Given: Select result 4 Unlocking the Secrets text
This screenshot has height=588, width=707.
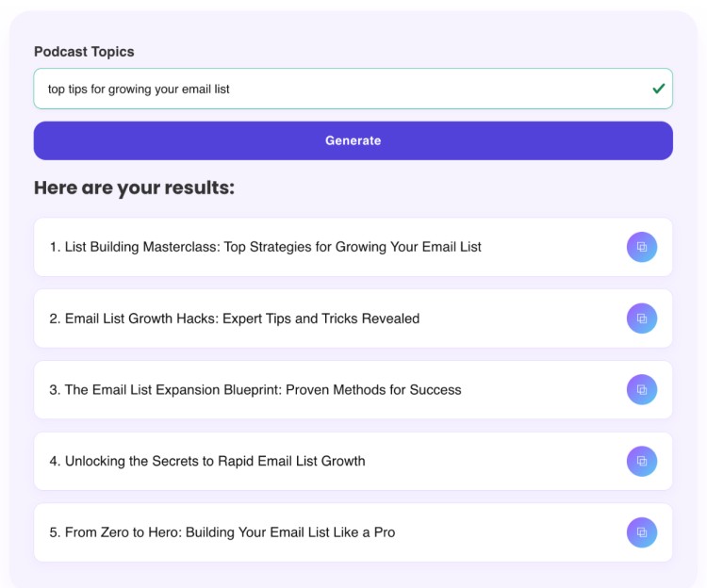Looking at the screenshot, I should coord(207,461).
